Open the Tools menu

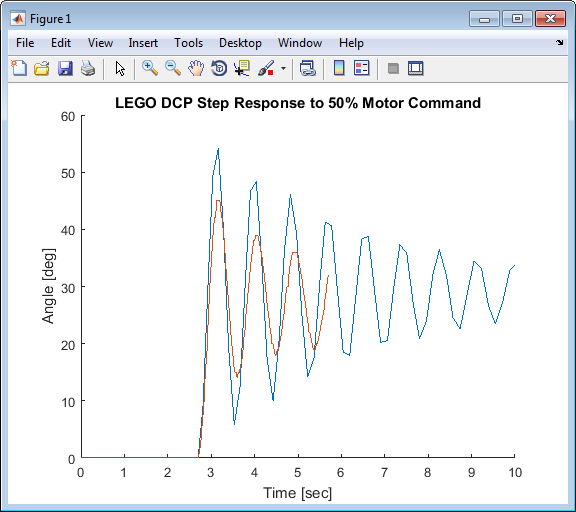(188, 43)
